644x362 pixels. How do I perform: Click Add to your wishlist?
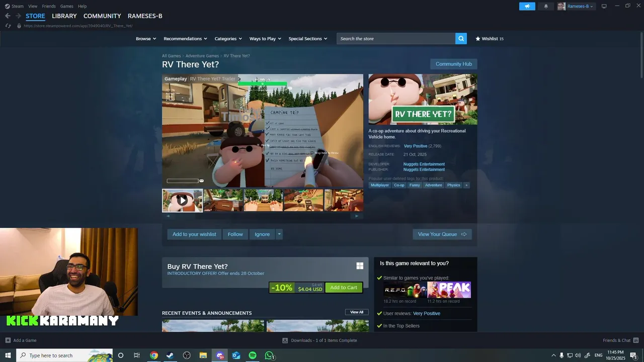(x=194, y=234)
